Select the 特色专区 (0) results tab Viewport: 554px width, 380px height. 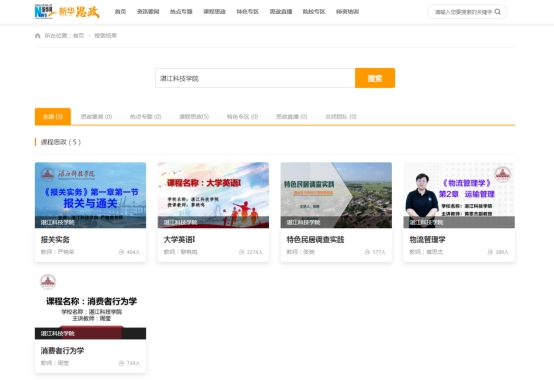[x=242, y=117]
